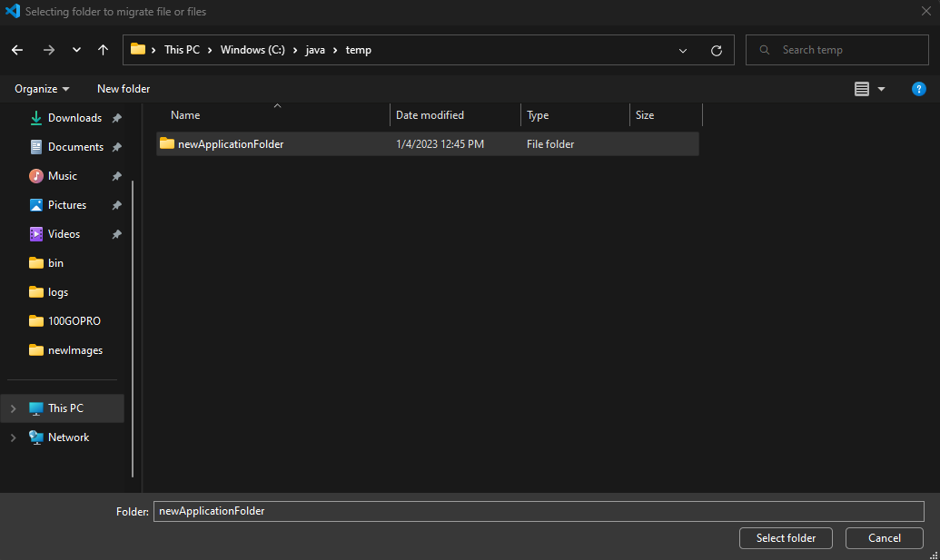940x560 pixels.
Task: Click the Select folder button
Action: point(785,537)
